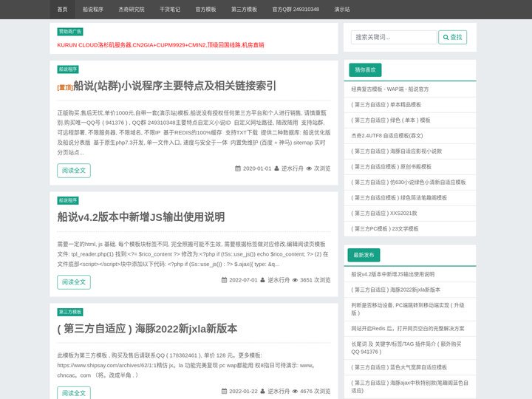Open the KURUN CLOUD sponsor ad link
532x399 pixels.
click(160, 45)
